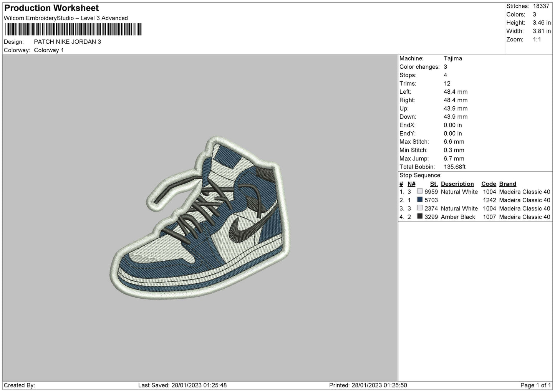Image resolution: width=555 pixels, height=392 pixels.
Task: Click the 'Production Worksheet' title
Action: (x=51, y=8)
